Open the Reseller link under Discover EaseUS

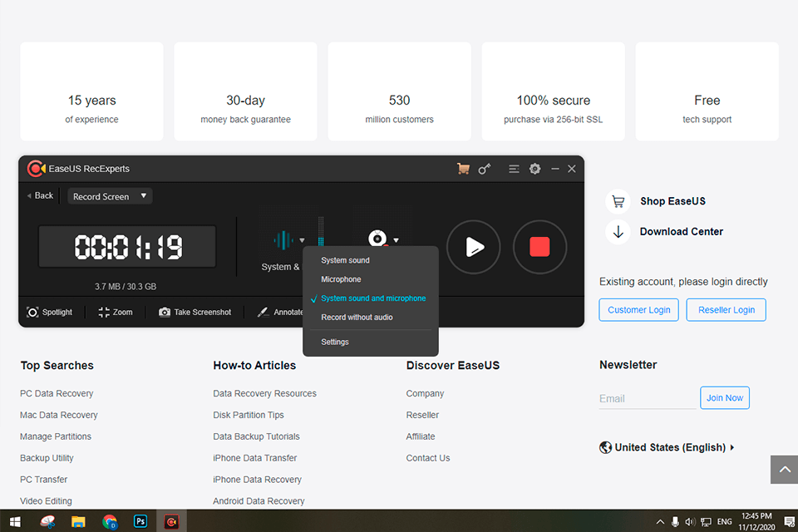(422, 415)
